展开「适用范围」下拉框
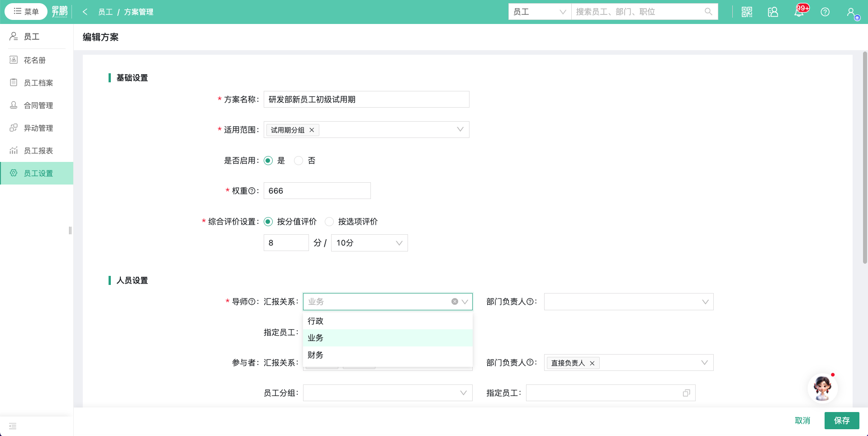868x436 pixels. click(x=460, y=130)
